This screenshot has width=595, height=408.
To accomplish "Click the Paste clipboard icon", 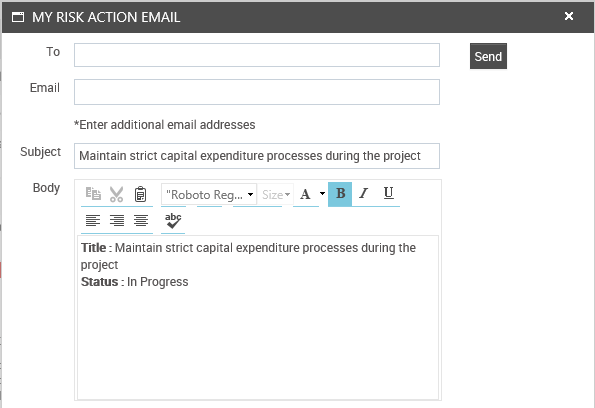I will (x=140, y=194).
